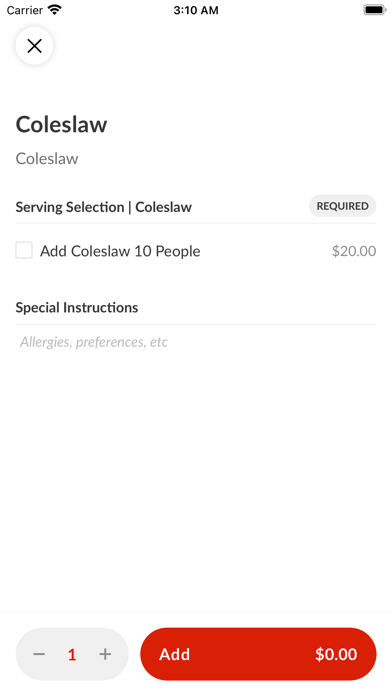The width and height of the screenshot is (392, 696).
Task: Tap the $0.00 total on Add button
Action: [x=336, y=654]
